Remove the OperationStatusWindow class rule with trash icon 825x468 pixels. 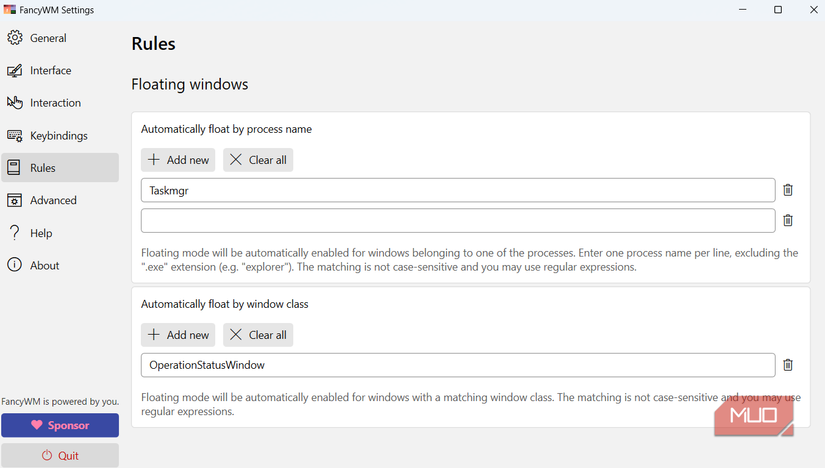pos(788,365)
